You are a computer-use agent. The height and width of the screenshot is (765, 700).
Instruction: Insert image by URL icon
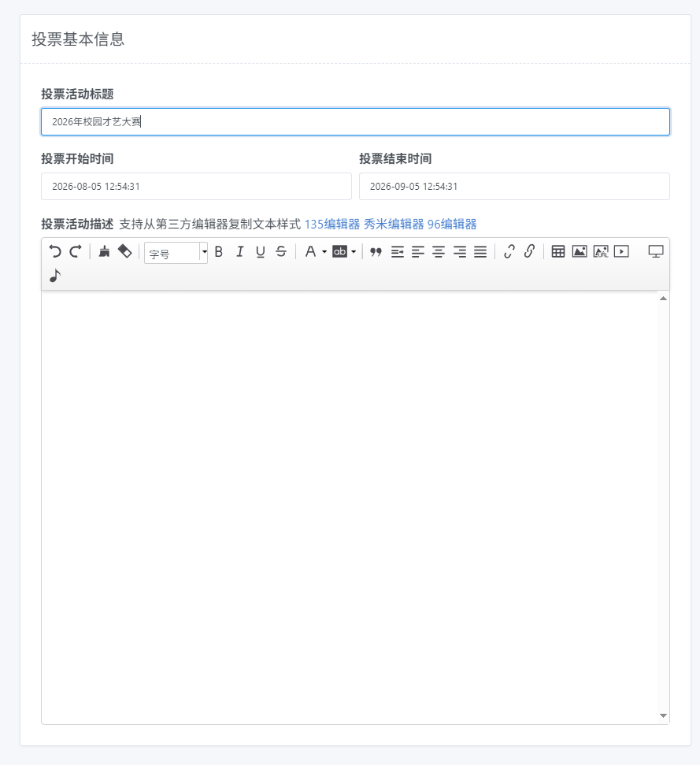[x=601, y=252]
